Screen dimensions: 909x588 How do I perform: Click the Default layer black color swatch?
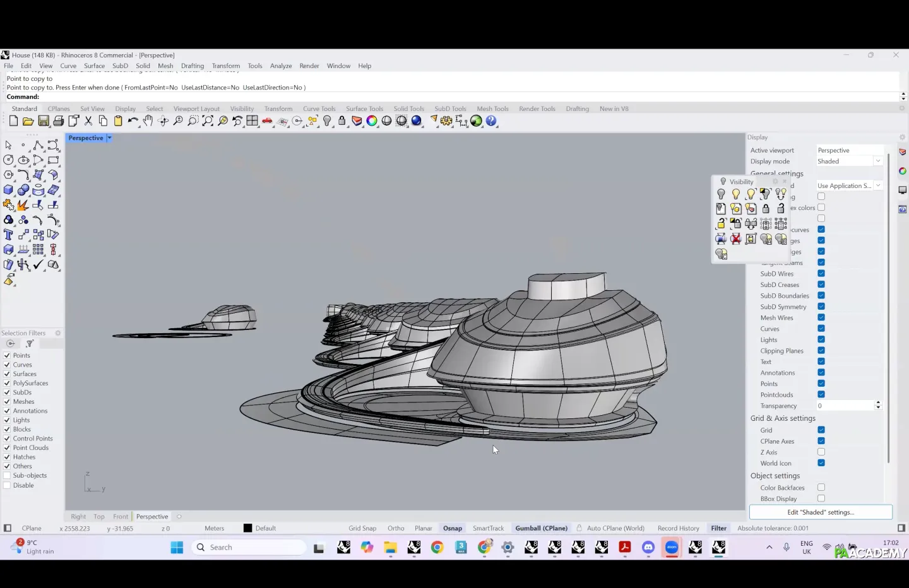coord(247,528)
